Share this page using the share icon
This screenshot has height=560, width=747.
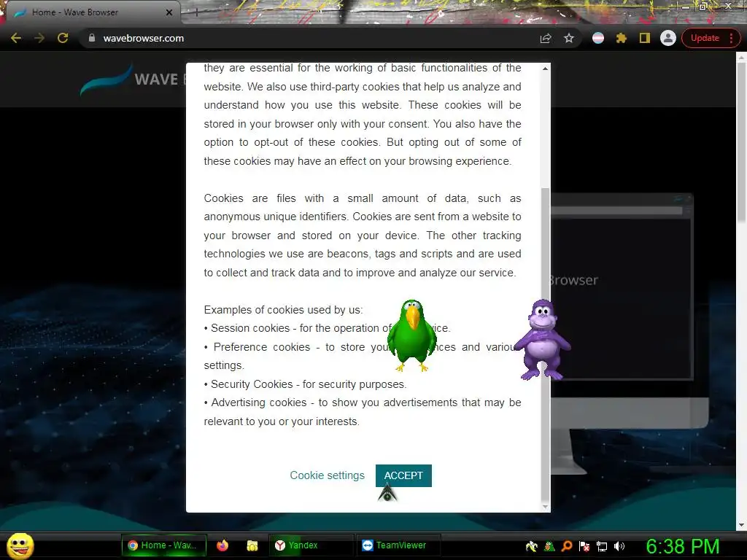click(546, 38)
